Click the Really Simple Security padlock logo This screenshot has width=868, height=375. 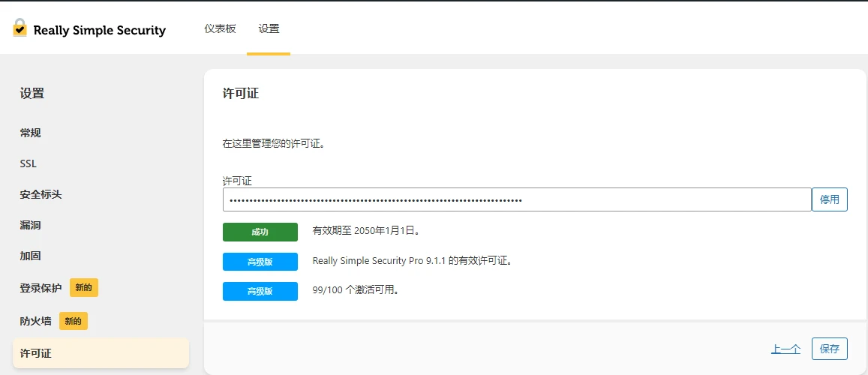click(x=20, y=28)
